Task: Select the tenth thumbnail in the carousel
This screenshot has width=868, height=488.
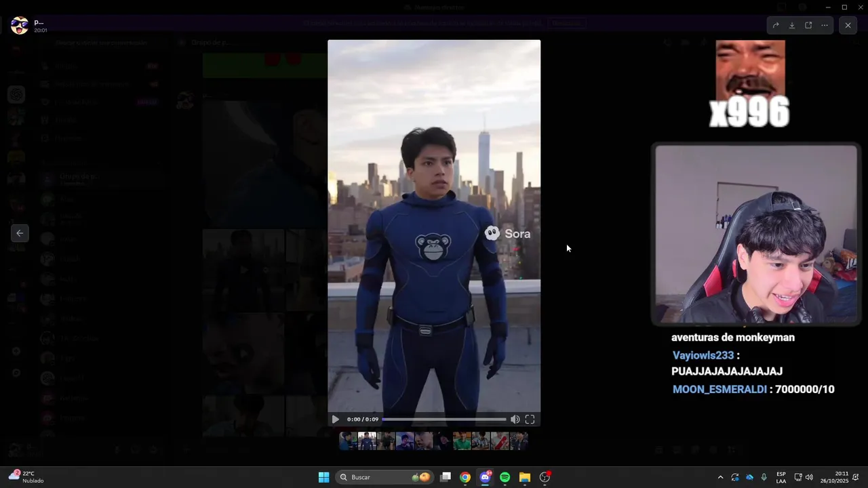Action: point(519,441)
